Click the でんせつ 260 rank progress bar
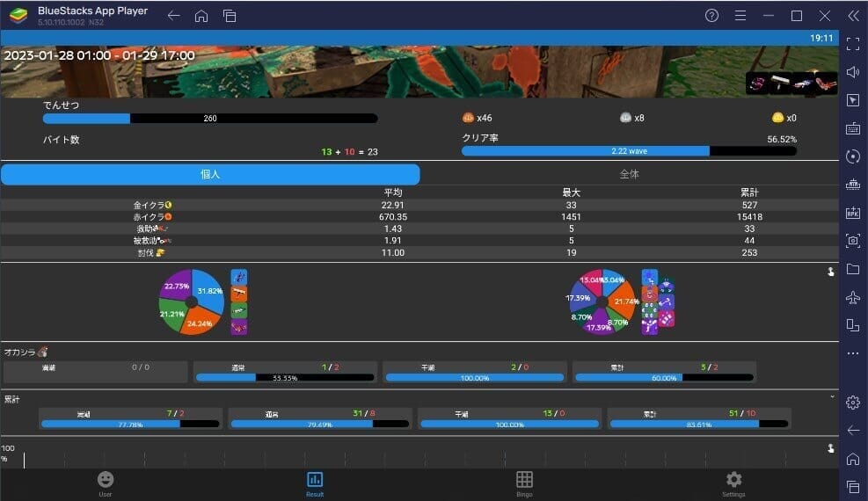The width and height of the screenshot is (868, 501). pos(210,118)
